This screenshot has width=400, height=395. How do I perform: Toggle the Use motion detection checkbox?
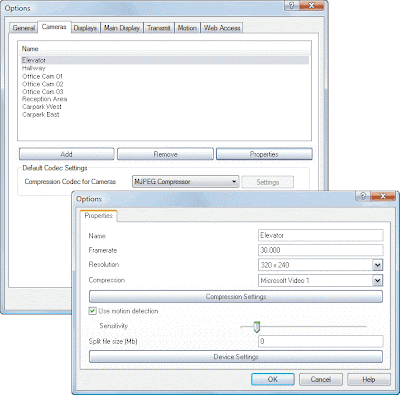(x=92, y=311)
